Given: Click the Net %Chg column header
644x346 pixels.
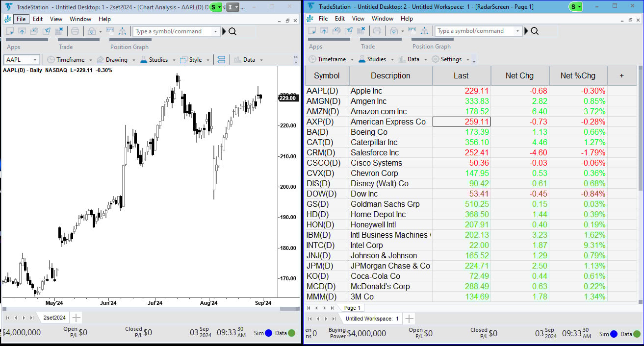Looking at the screenshot, I should (578, 75).
